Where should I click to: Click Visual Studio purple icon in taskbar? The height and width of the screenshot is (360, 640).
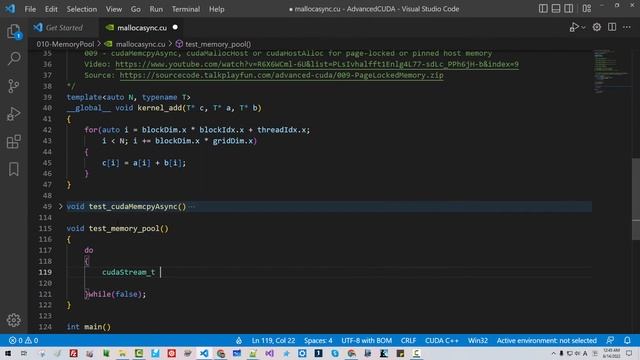(269, 353)
